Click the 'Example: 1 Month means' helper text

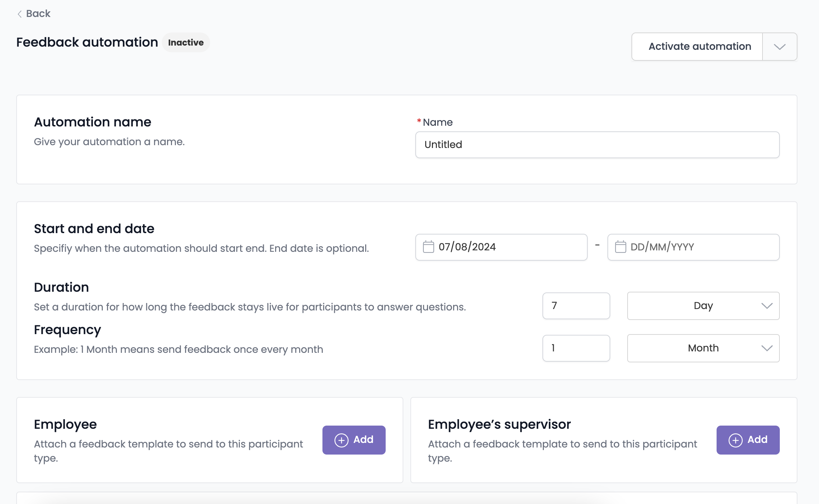coord(178,350)
